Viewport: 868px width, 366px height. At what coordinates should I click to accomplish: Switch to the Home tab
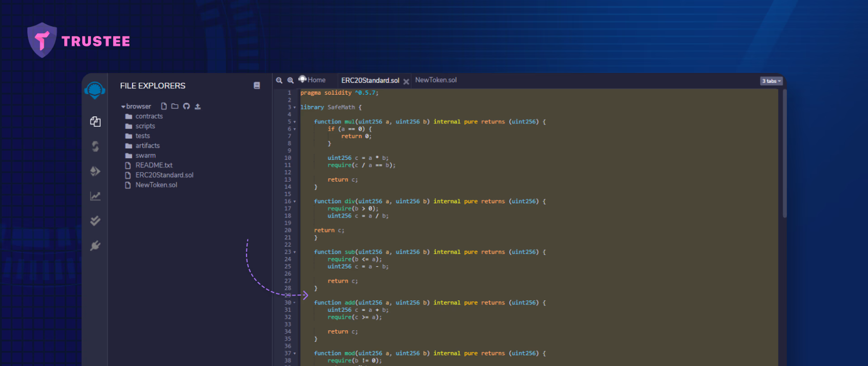coord(312,80)
